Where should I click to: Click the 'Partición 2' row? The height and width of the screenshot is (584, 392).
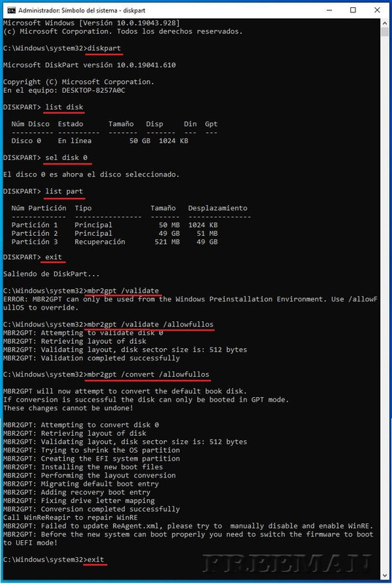(x=115, y=234)
